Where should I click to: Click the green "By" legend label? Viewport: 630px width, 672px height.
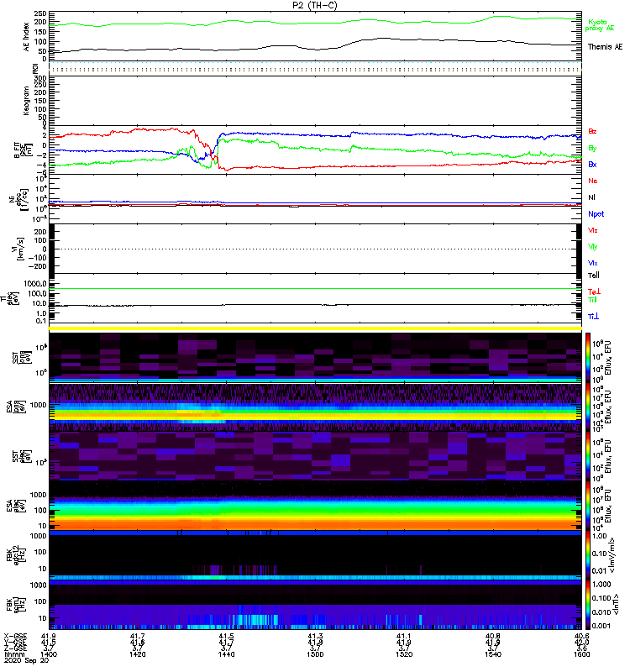tap(592, 148)
